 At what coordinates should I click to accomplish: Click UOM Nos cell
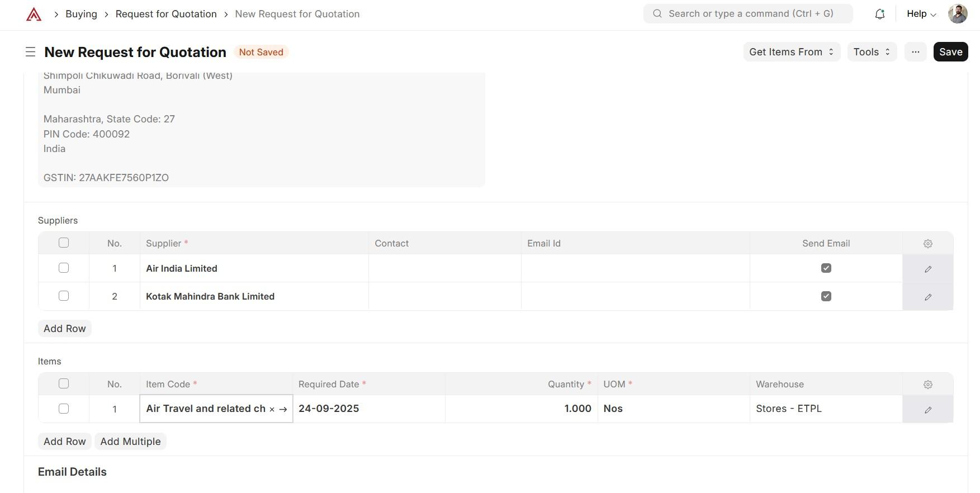point(674,409)
